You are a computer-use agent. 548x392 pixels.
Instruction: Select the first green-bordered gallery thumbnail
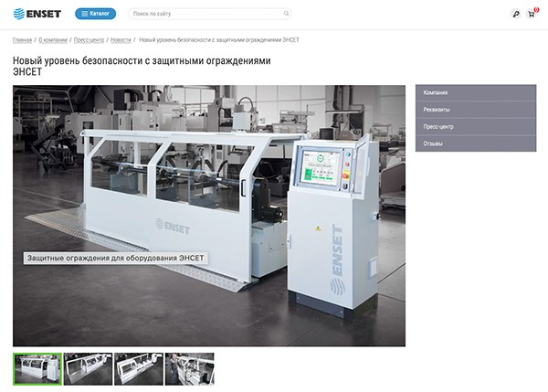[37, 368]
